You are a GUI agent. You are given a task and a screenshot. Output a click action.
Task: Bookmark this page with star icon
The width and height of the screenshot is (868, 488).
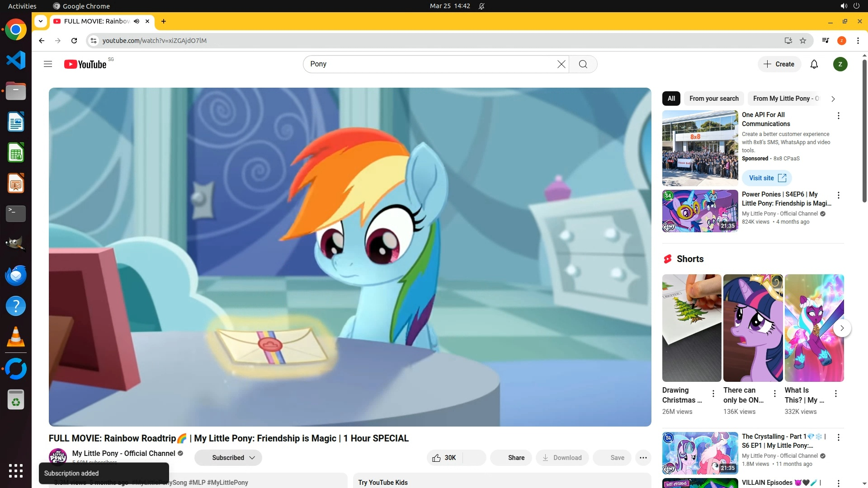(x=803, y=41)
